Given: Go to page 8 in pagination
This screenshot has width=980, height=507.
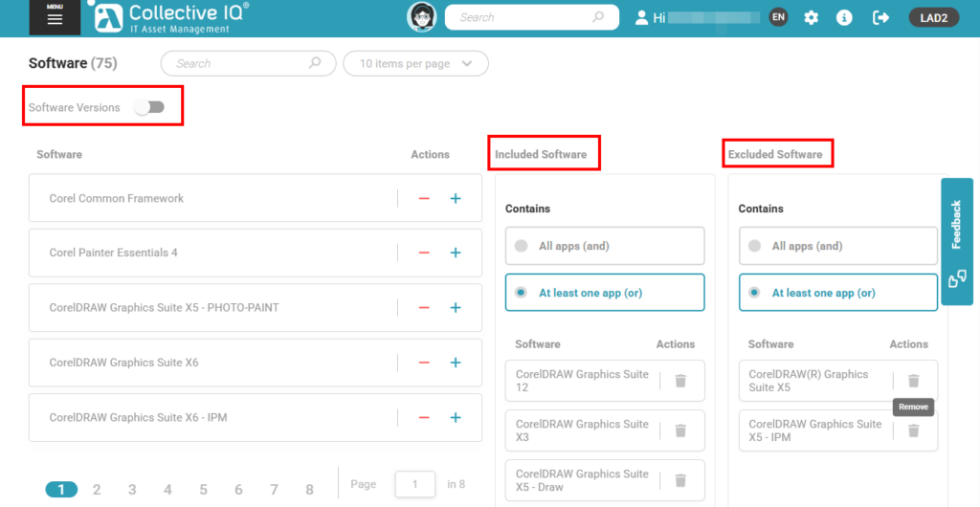Looking at the screenshot, I should pyautogui.click(x=309, y=490).
